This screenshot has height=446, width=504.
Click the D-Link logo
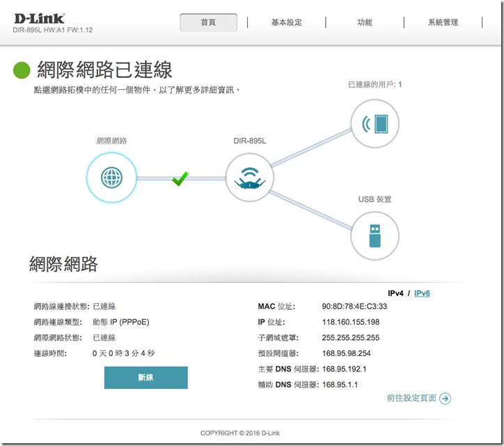(x=39, y=18)
